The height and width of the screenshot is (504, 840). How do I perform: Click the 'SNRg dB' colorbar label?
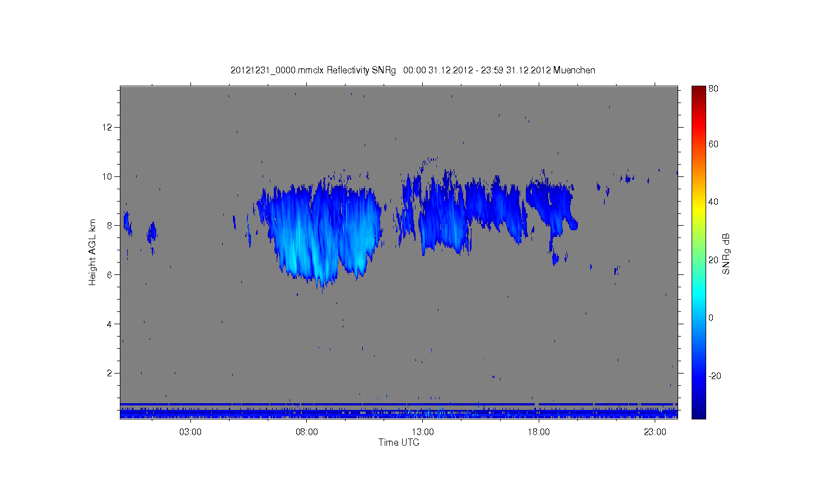coord(726,254)
